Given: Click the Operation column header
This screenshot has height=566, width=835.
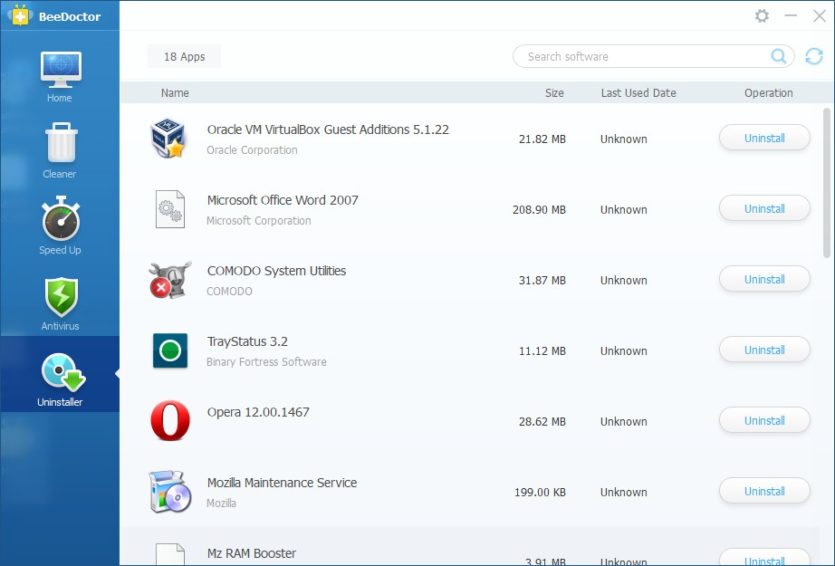Looking at the screenshot, I should (x=768, y=93).
